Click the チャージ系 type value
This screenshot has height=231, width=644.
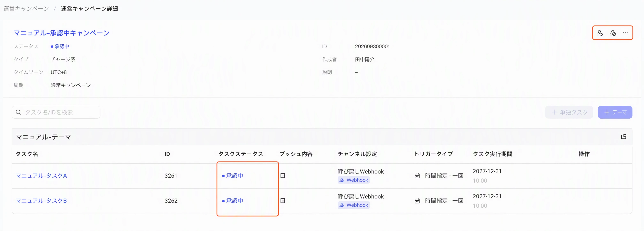pyautogui.click(x=63, y=59)
